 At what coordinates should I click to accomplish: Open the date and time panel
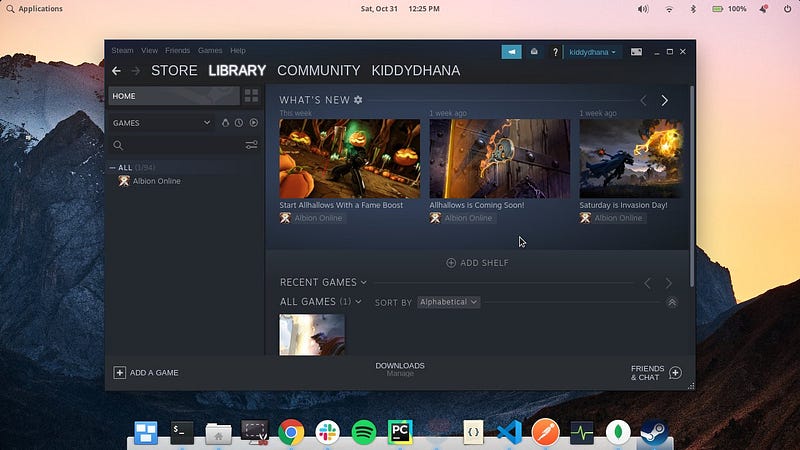[x=400, y=9]
